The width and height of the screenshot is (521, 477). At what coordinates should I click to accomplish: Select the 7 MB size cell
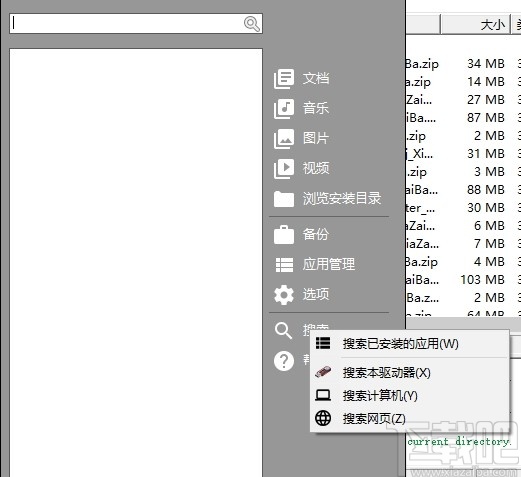pyautogui.click(x=489, y=244)
